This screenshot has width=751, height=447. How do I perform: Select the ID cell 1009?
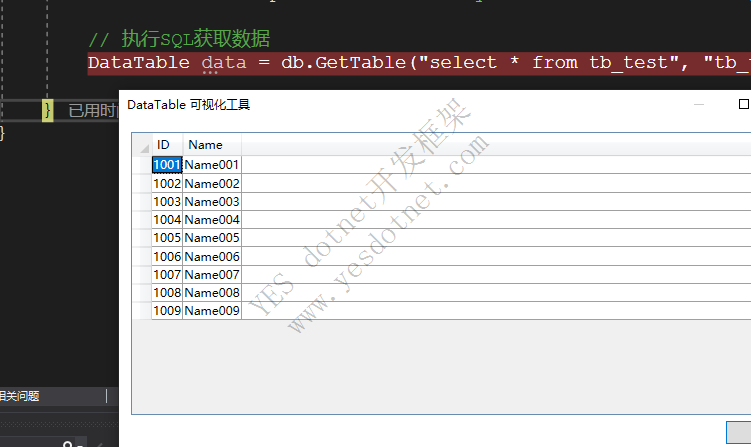click(x=167, y=310)
